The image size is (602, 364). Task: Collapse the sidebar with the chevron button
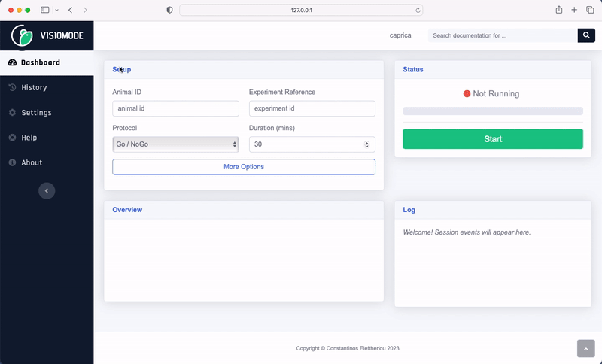[47, 191]
